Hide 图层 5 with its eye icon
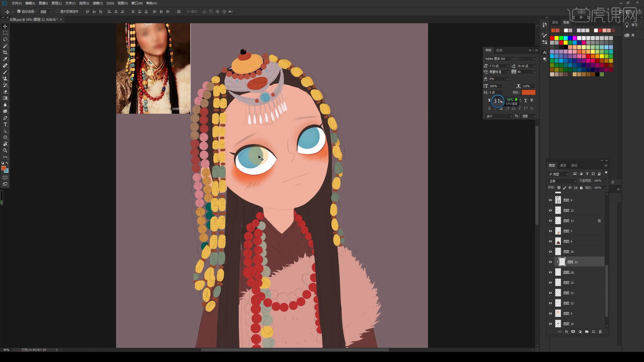This screenshot has height=362, width=644. [550, 313]
